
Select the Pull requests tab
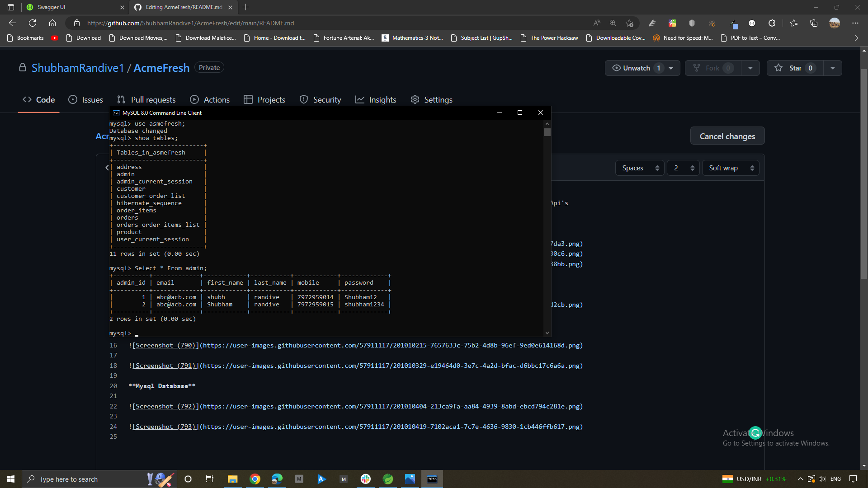click(x=146, y=99)
